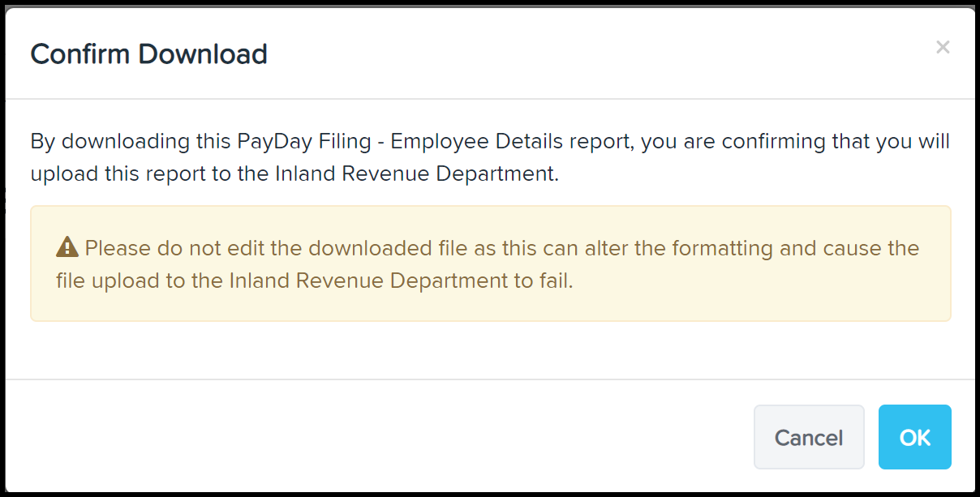Click the word "Employee" in the report name
The width and height of the screenshot is (980, 497).
point(436,142)
